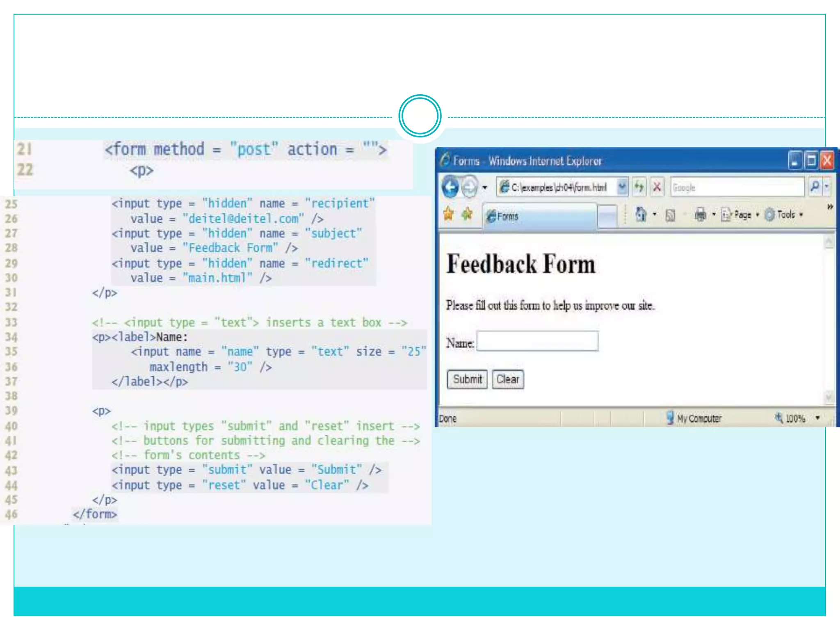Click the Favorites Center star icon
Image resolution: width=840 pixels, height=630 pixels.
pos(449,214)
